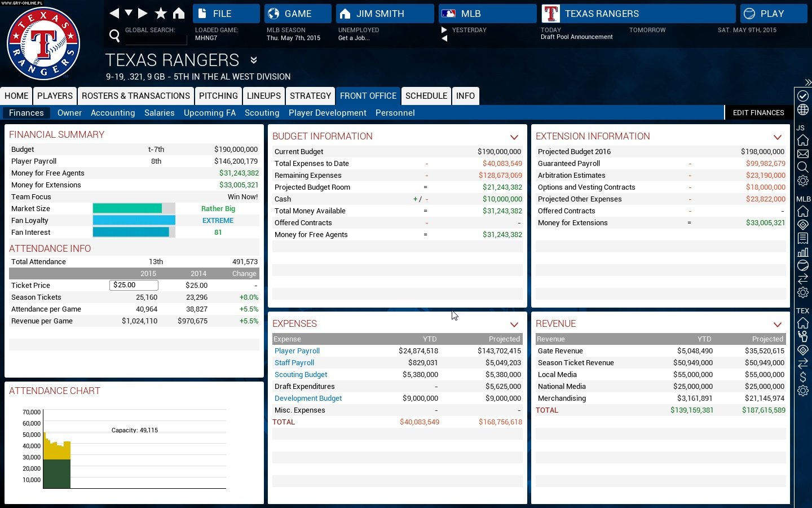This screenshot has width=812, height=508.
Task: Click the dollar sign icon under TEX
Action: [x=803, y=377]
